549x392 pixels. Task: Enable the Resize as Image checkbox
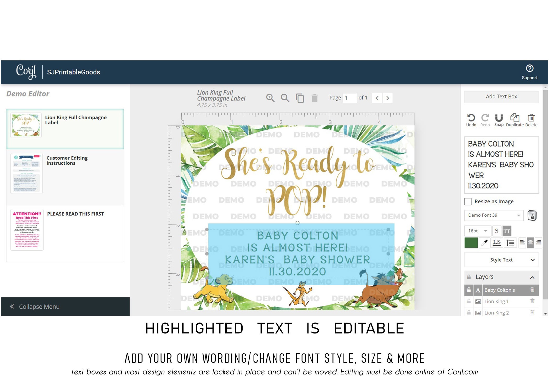(x=468, y=201)
